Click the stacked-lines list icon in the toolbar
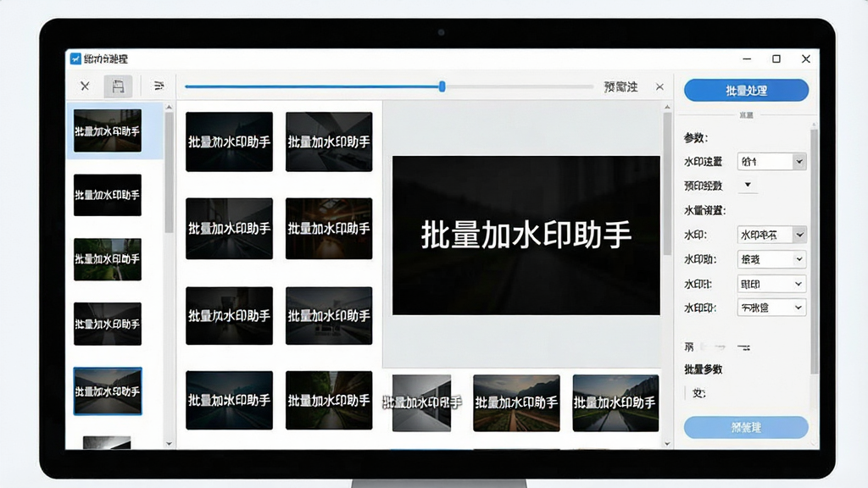This screenshot has width=868, height=488. click(x=159, y=86)
